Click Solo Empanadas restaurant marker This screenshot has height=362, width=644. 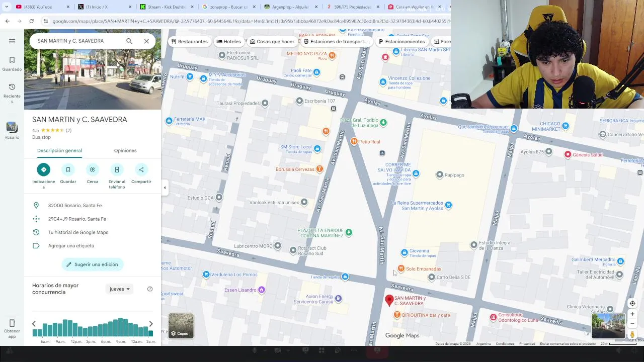click(x=401, y=269)
